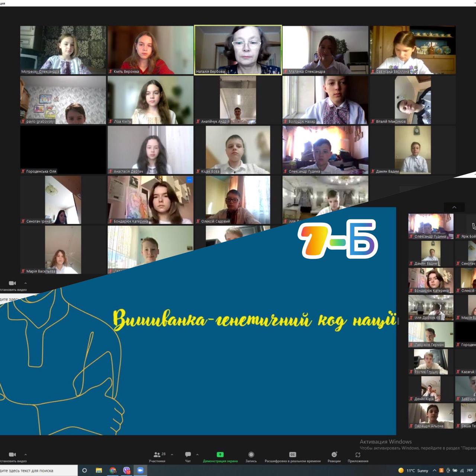This screenshot has width=476, height=476.
Task: Click the Реакции label
Action: pos(334,461)
